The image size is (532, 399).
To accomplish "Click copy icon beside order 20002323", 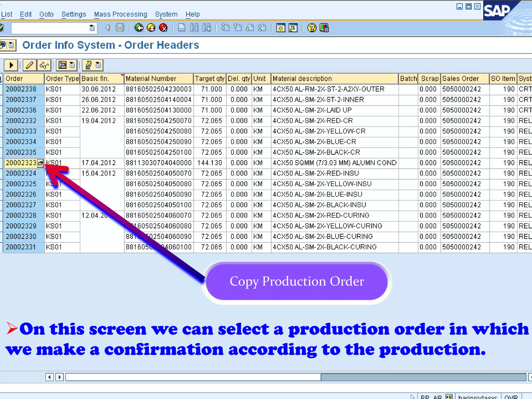I will pyautogui.click(x=40, y=163).
